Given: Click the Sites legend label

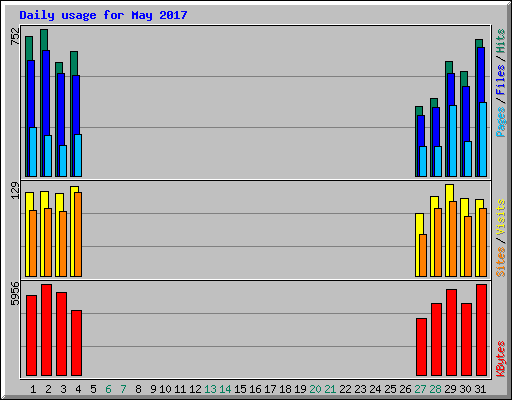Looking at the screenshot, I should click(x=500, y=262).
